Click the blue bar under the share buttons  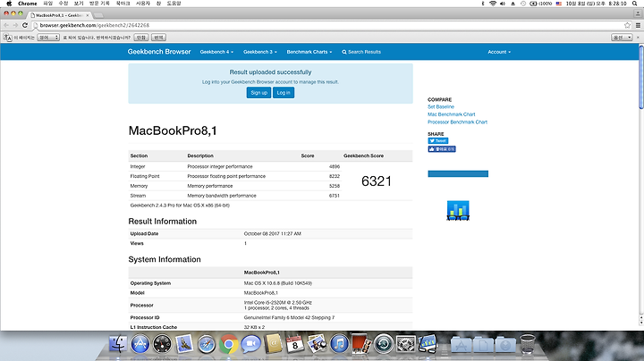tap(458, 174)
